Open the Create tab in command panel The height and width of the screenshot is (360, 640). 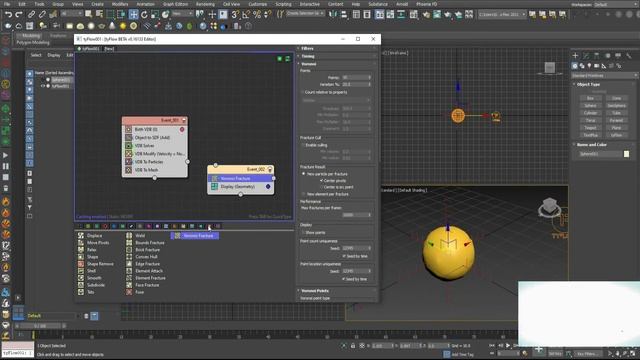coord(575,56)
